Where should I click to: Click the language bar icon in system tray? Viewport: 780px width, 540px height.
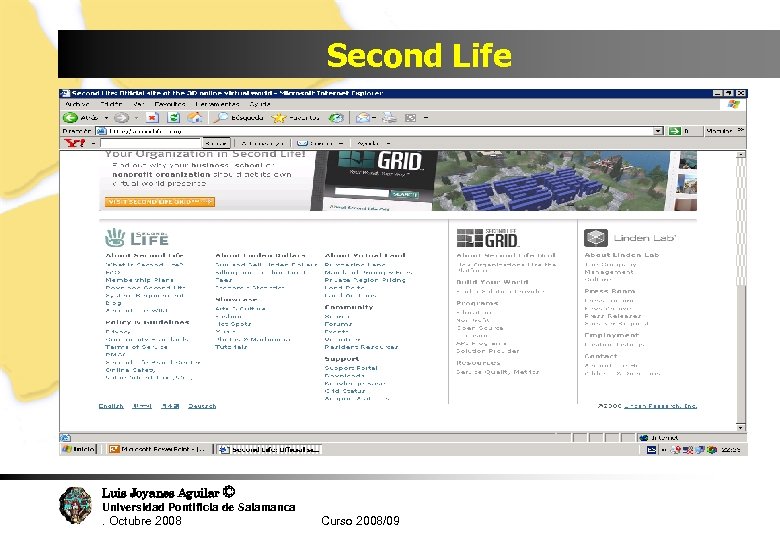tap(652, 450)
